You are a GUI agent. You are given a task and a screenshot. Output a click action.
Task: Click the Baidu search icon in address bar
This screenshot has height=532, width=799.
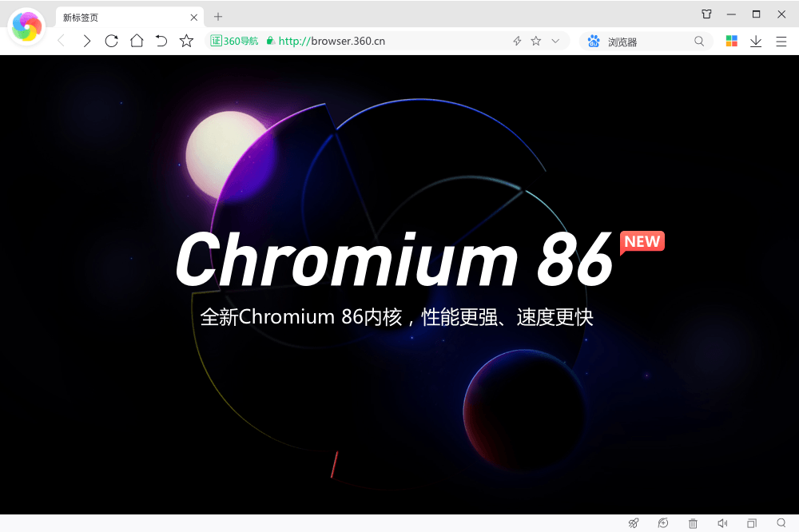point(592,41)
